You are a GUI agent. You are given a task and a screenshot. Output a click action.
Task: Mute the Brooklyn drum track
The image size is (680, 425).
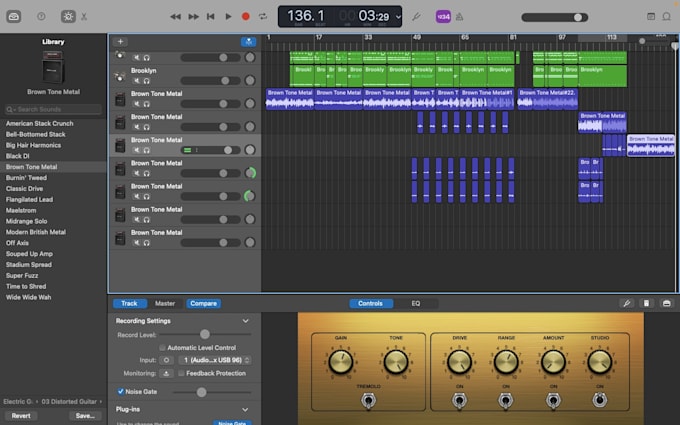pos(137,81)
